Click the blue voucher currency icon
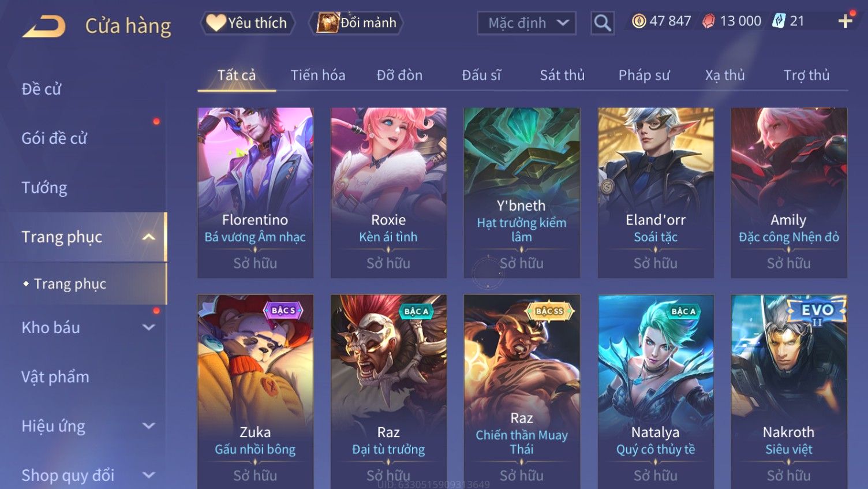868x489 pixels. (779, 21)
